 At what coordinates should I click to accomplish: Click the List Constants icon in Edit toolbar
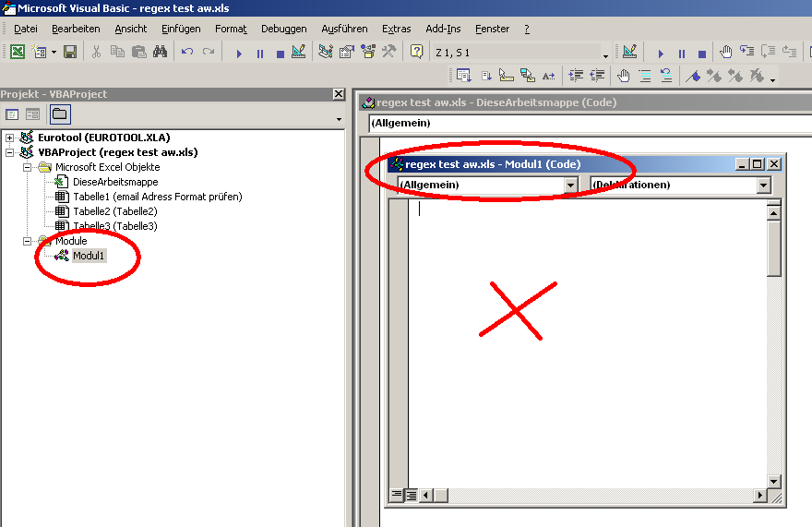[485, 77]
